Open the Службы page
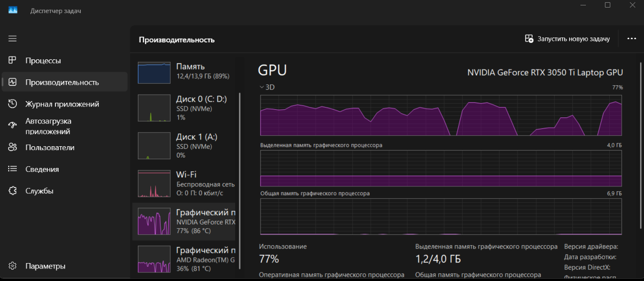Image resolution: width=644 pixels, height=281 pixels. click(65, 191)
